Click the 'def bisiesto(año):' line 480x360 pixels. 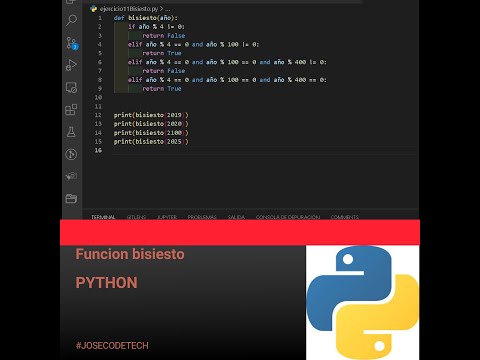146,18
